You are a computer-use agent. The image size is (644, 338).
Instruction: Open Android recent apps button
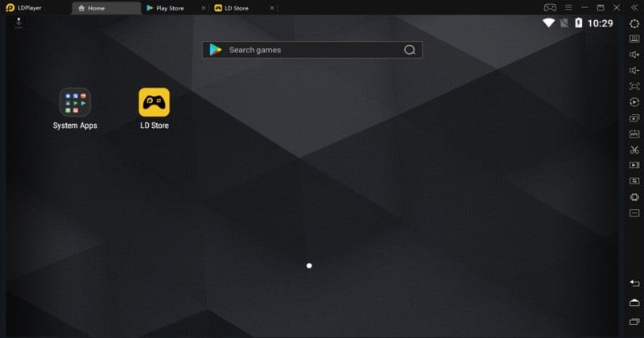point(634,322)
